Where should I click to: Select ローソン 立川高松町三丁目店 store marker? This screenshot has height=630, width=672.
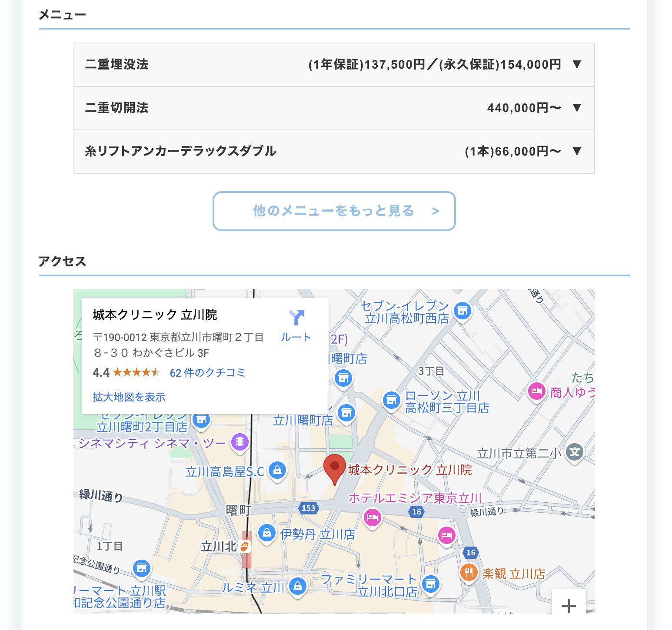coord(391,400)
